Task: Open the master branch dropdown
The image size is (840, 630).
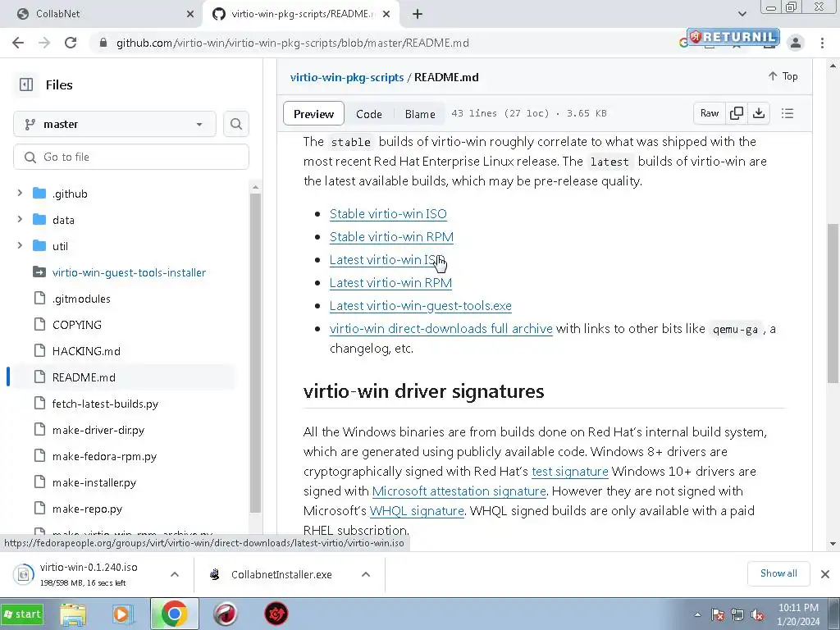Action: (x=115, y=125)
